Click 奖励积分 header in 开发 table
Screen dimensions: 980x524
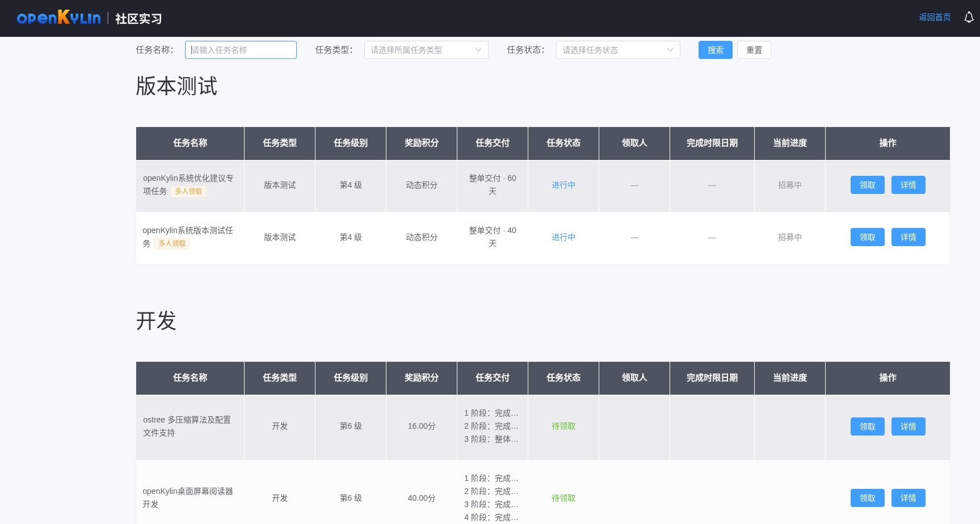point(422,378)
